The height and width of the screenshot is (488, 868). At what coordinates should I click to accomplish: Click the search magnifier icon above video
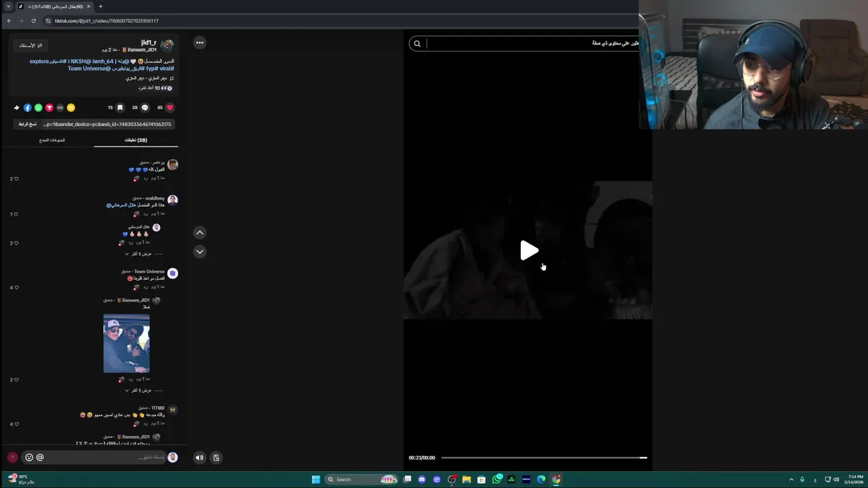coord(417,43)
